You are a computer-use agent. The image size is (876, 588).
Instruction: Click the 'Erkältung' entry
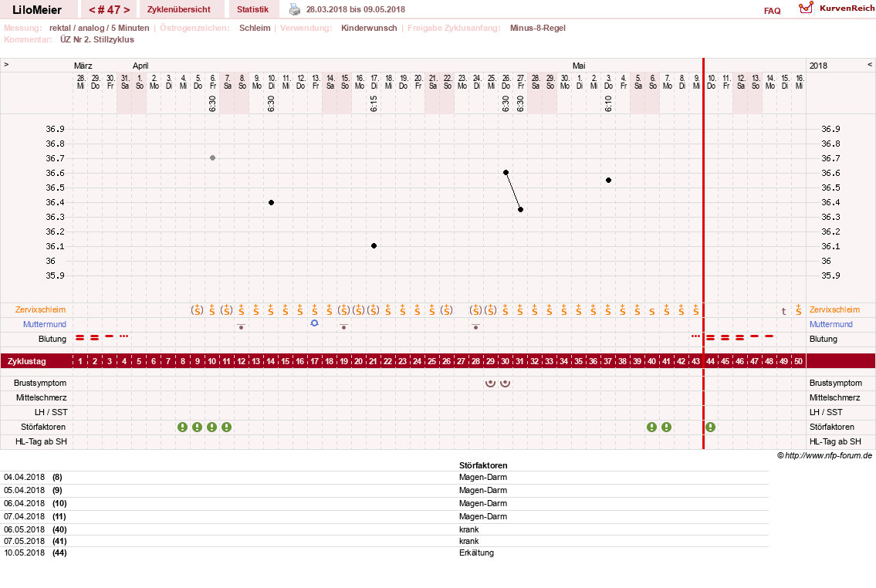(x=476, y=553)
